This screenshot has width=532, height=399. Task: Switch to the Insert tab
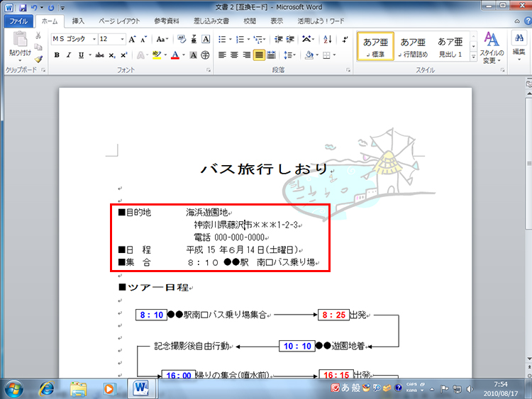point(78,21)
